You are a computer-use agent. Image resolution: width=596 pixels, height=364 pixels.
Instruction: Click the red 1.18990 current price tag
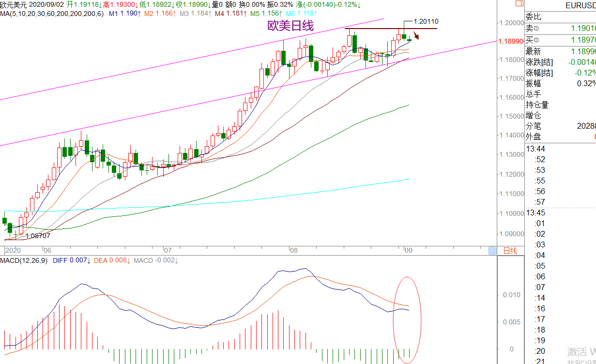[510, 42]
